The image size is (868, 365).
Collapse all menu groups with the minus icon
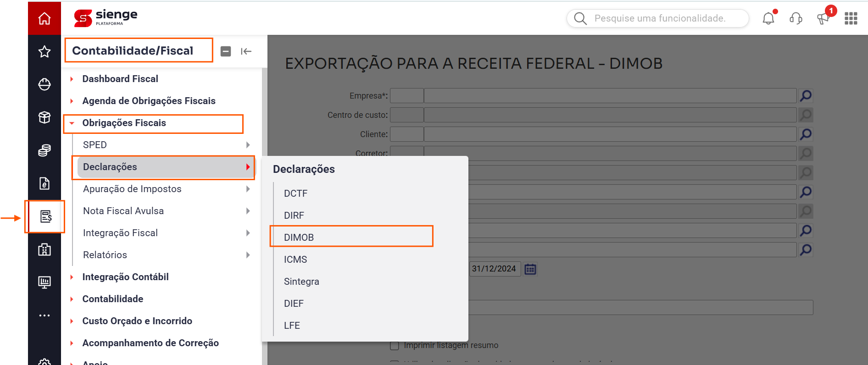click(x=226, y=51)
